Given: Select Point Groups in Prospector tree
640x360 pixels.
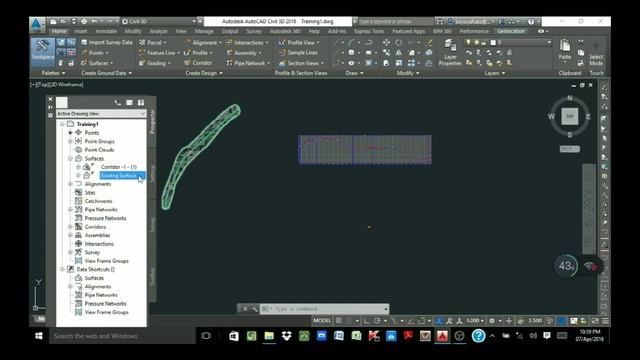Looking at the screenshot, I should 99,141.
